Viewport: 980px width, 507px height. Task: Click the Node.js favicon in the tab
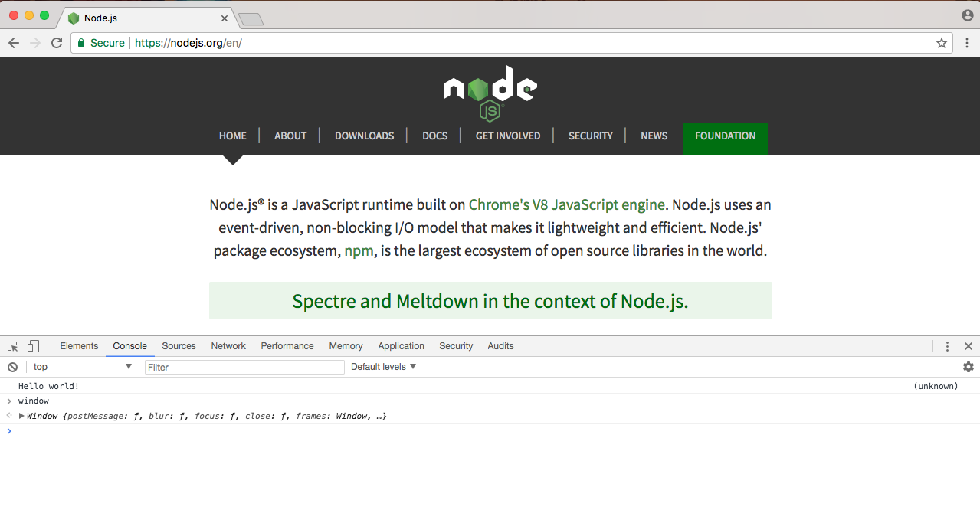click(74, 18)
